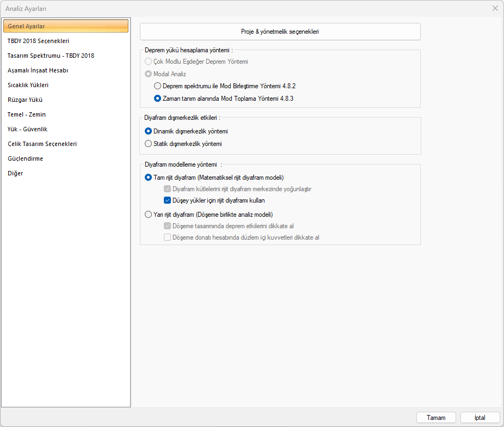Uncheck Düşey yükler için rijit diyaframı kullan

click(168, 200)
